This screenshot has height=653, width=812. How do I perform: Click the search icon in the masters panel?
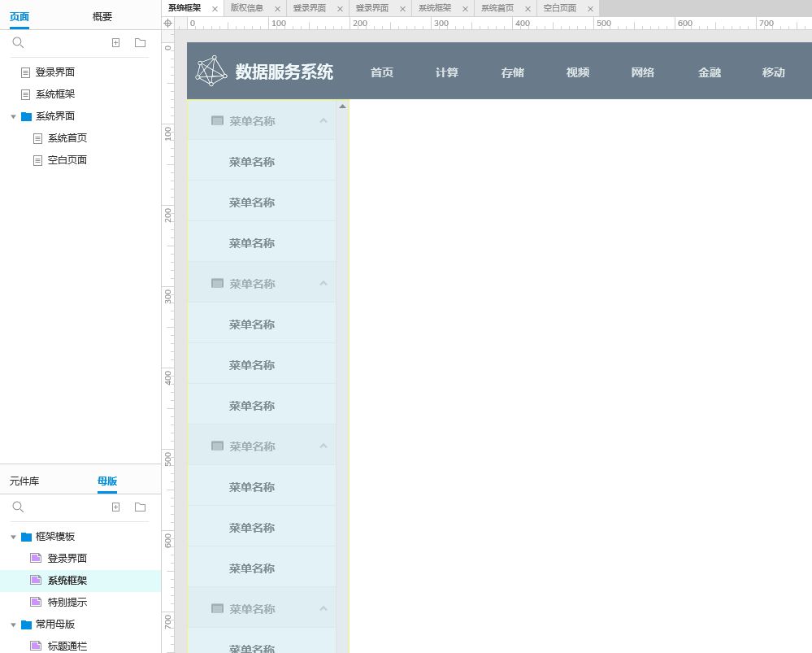click(18, 507)
